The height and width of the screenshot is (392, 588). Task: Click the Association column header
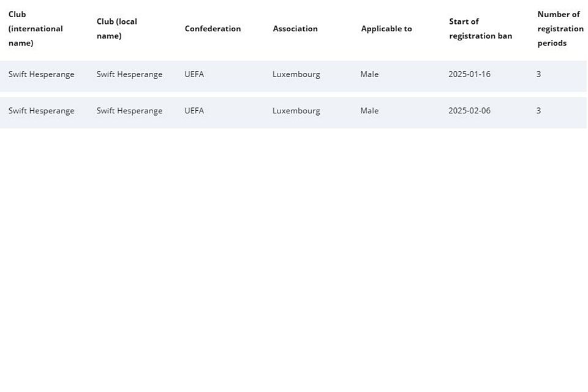(x=295, y=29)
